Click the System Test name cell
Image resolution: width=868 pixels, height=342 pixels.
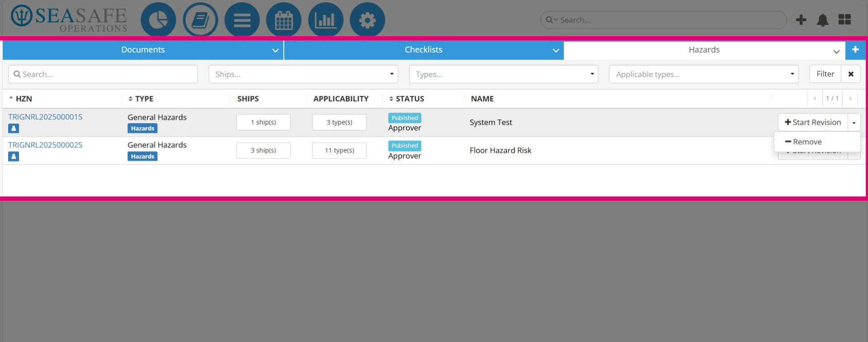tap(491, 123)
